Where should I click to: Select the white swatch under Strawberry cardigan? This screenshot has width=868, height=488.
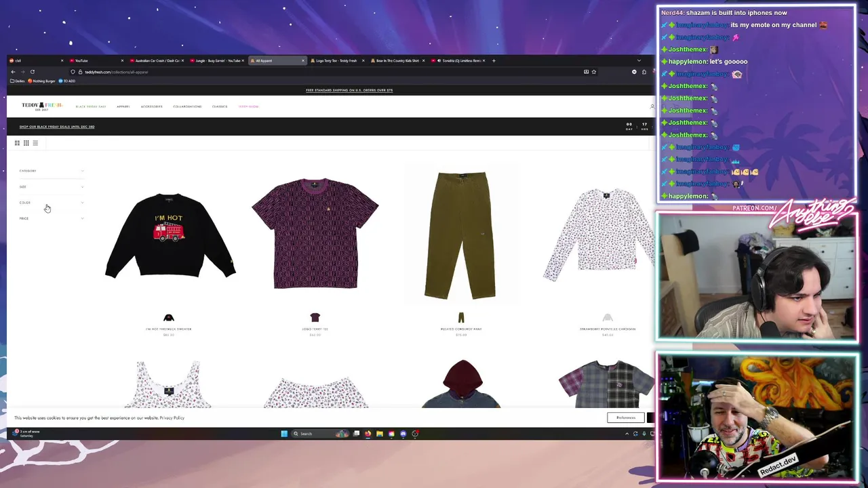(608, 317)
